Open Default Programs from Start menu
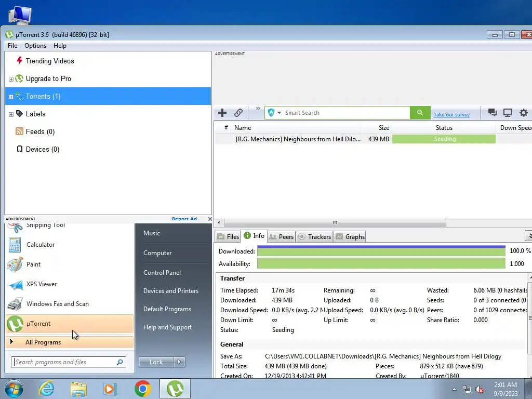The height and width of the screenshot is (399, 532). [x=167, y=309]
